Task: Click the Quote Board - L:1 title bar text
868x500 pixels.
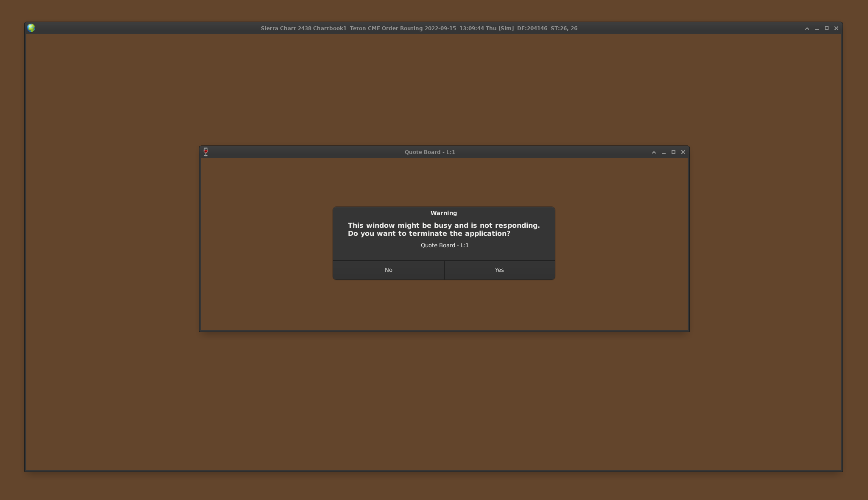Action: 429,152
